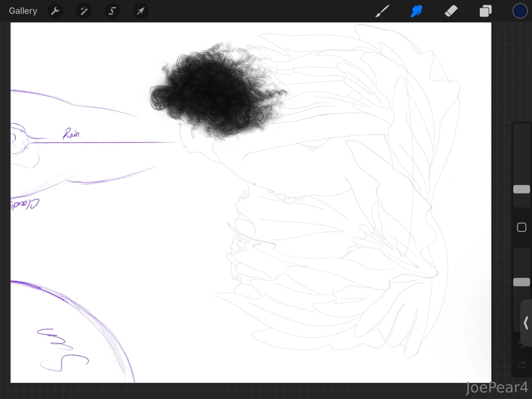Select the Adjustments magic wand icon
This screenshot has width=532, height=399.
pyautogui.click(x=83, y=11)
